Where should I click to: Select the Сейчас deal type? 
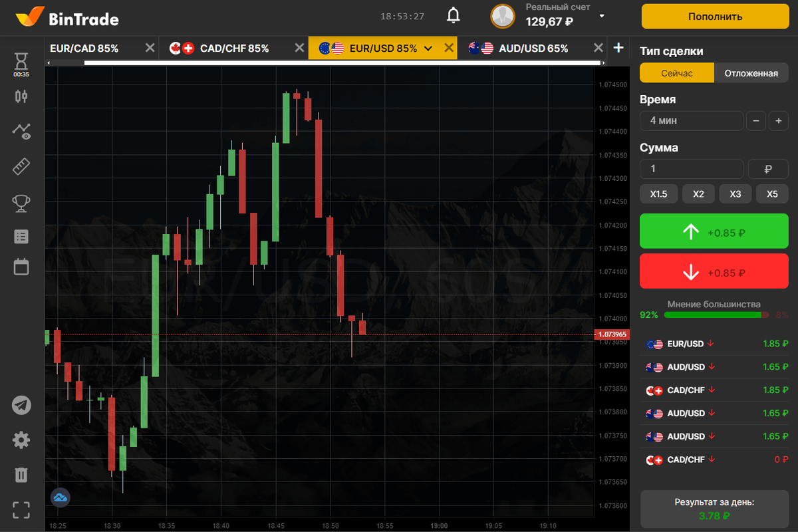pyautogui.click(x=677, y=73)
